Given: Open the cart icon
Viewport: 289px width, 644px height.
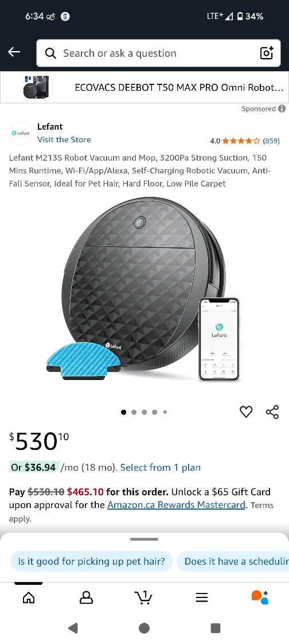Looking at the screenshot, I should [x=143, y=597].
